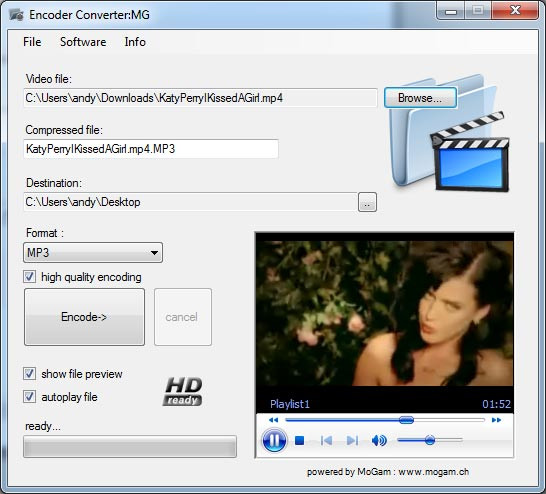Screen dimensions: 546x494
Task: Pause the video preview playback
Action: point(274,440)
